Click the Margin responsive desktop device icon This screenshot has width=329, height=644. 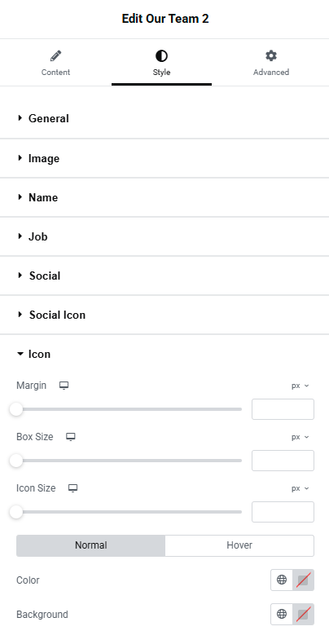click(64, 386)
